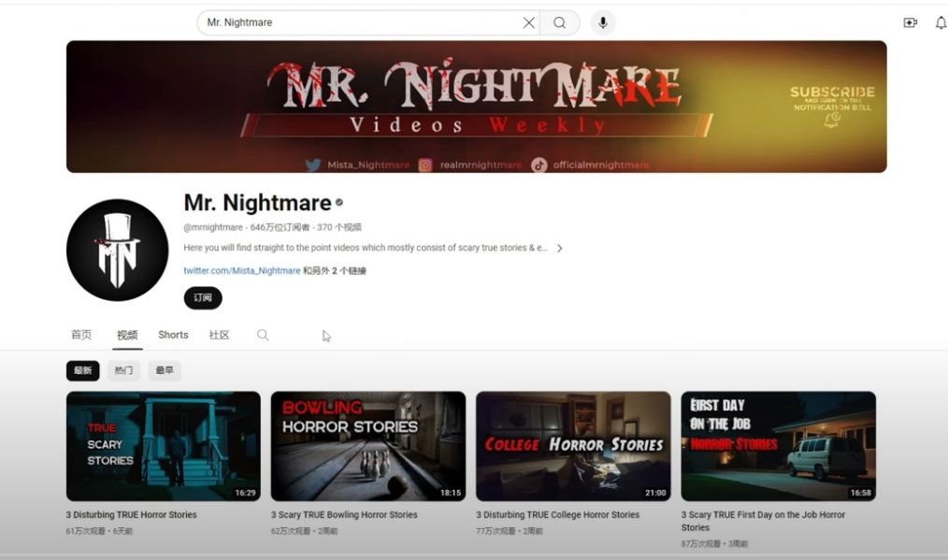Click the TikTok icon in the banner

pos(539,165)
